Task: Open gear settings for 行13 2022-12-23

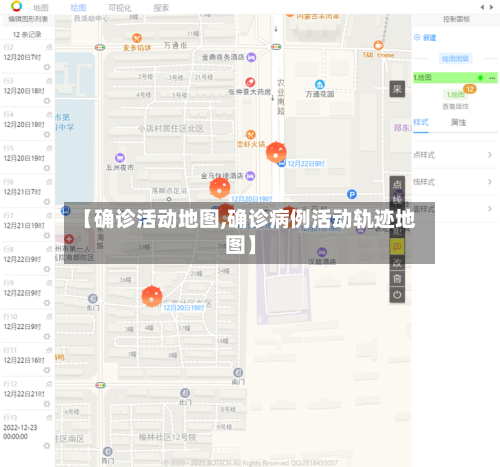Action: (x=47, y=446)
